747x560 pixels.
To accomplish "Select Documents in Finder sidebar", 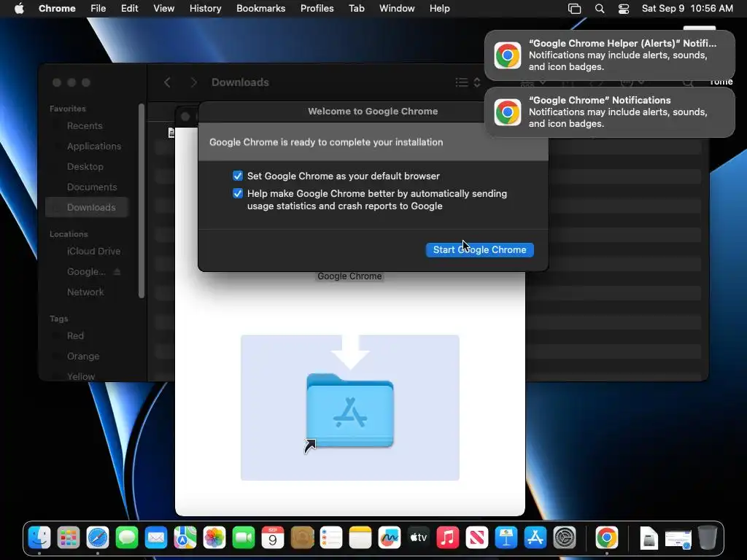I will [x=91, y=187].
